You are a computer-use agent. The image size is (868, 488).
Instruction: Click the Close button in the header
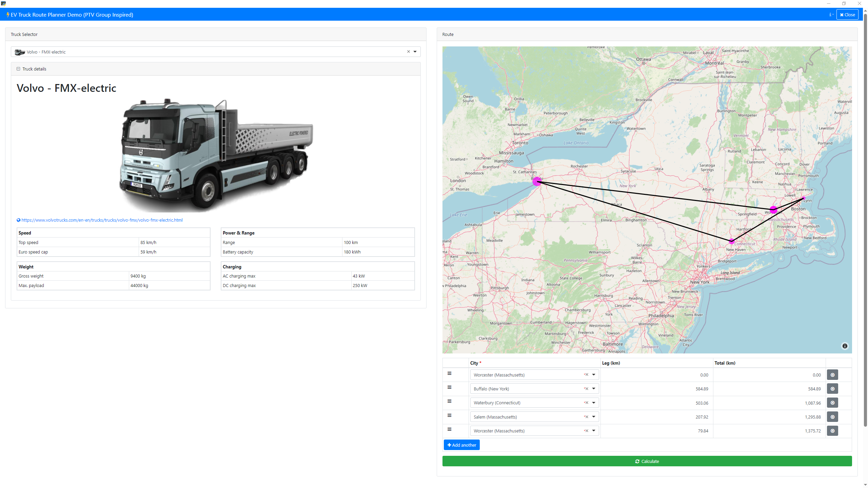tap(847, 15)
